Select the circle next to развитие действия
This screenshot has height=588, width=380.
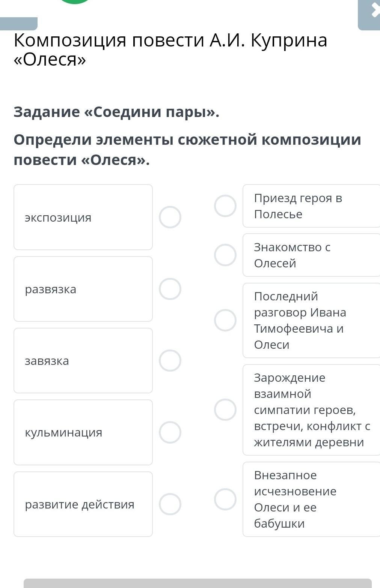click(x=170, y=504)
